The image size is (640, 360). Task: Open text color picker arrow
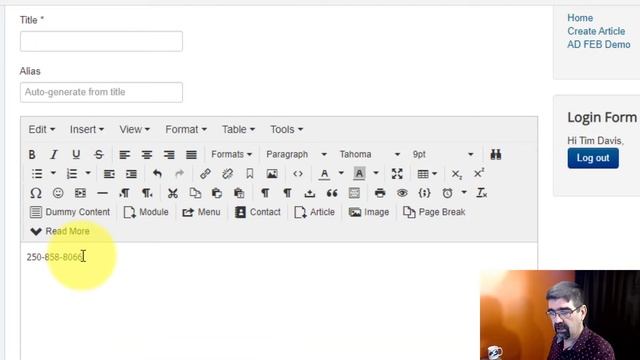tap(341, 173)
